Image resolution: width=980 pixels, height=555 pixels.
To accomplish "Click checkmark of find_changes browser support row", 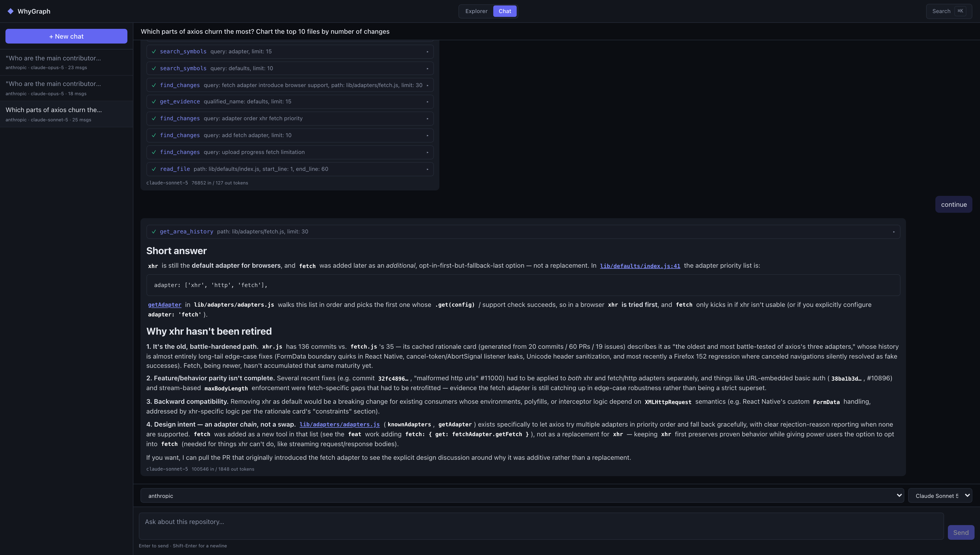I will point(154,85).
